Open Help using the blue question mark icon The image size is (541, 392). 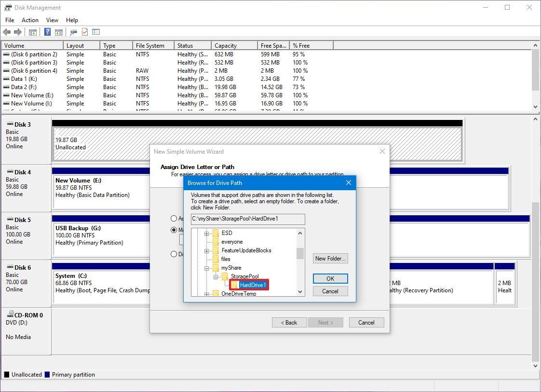(47, 32)
